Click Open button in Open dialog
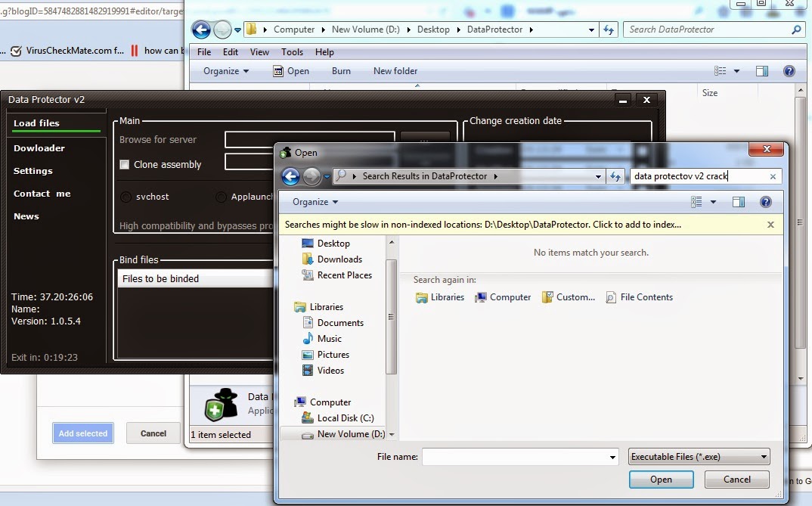Image resolution: width=812 pixels, height=506 pixels. [x=662, y=480]
